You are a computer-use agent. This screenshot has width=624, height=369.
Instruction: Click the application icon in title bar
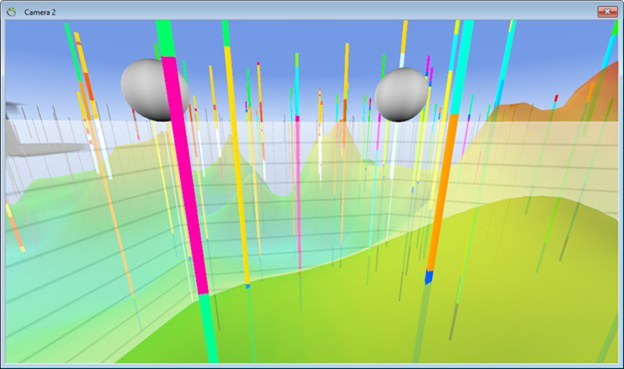[12, 12]
